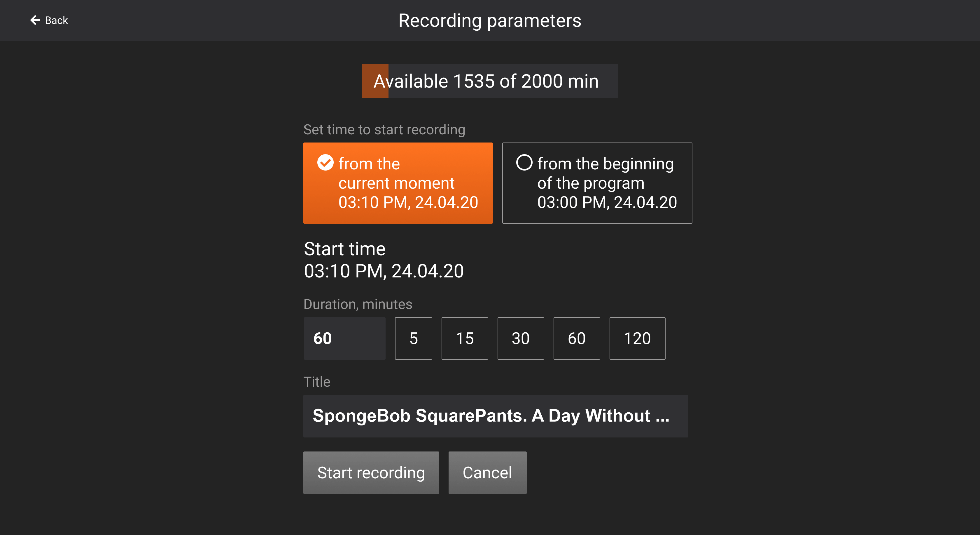Click the 'Set time to start recording' label
The image size is (980, 535).
(384, 130)
